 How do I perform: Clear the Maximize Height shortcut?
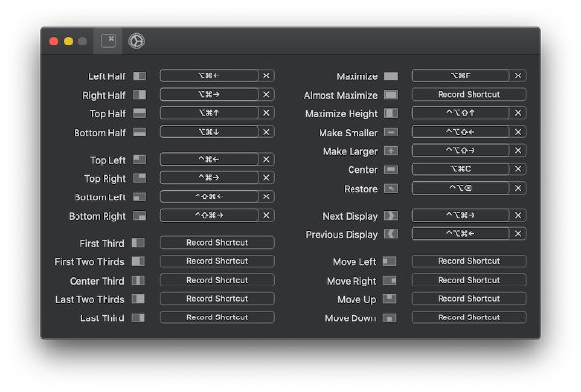pyautogui.click(x=518, y=113)
